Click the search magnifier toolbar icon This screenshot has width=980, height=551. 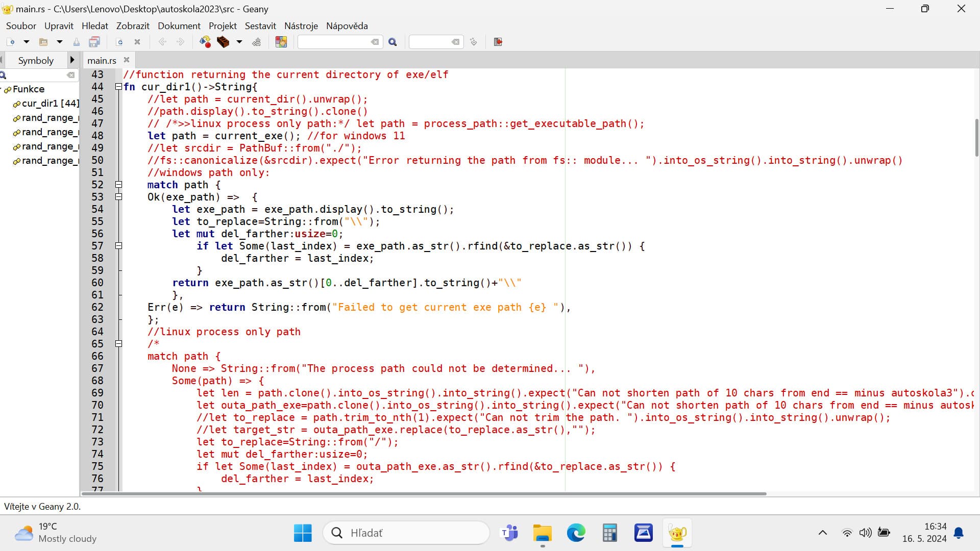pos(393,42)
